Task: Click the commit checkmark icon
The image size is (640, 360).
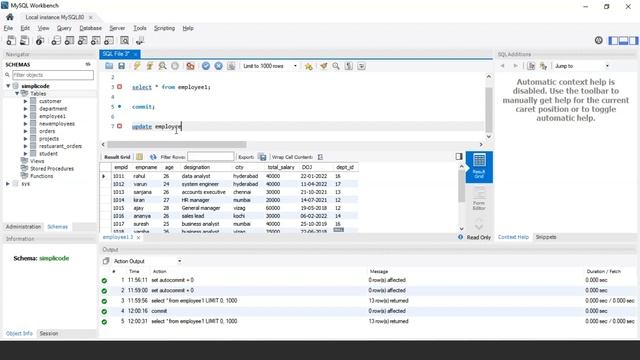Action: (x=206, y=66)
